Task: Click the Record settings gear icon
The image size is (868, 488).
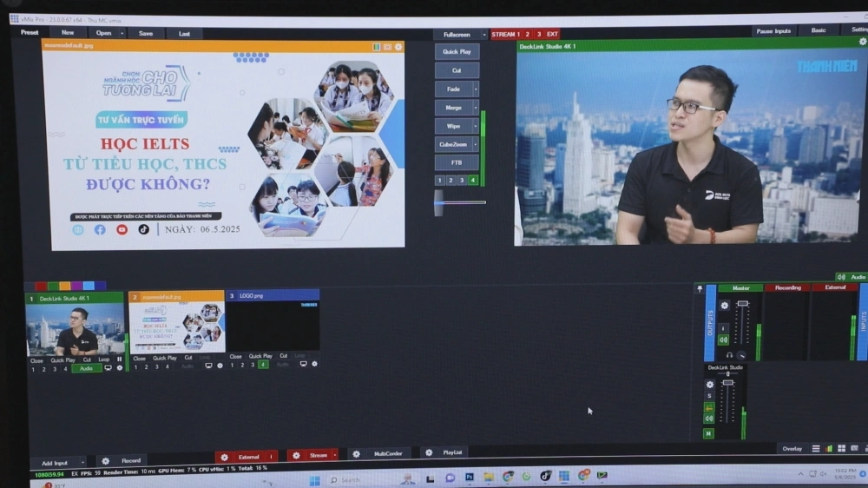Action: point(106,461)
